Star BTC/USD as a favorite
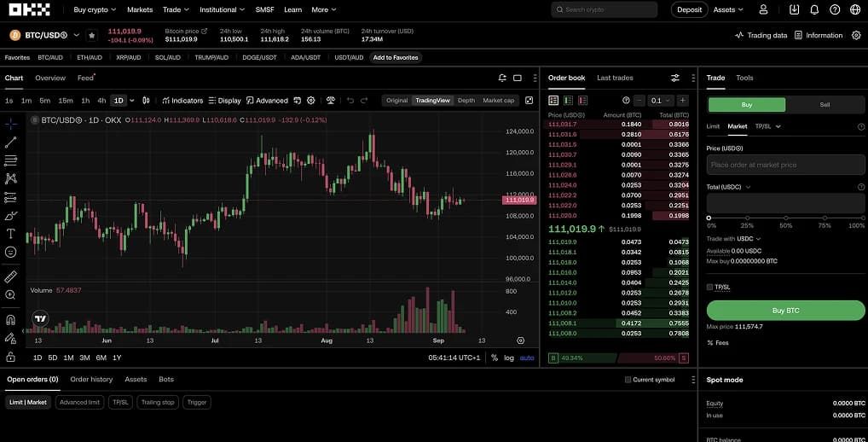Viewport: 868px width, 442px height. tap(92, 36)
